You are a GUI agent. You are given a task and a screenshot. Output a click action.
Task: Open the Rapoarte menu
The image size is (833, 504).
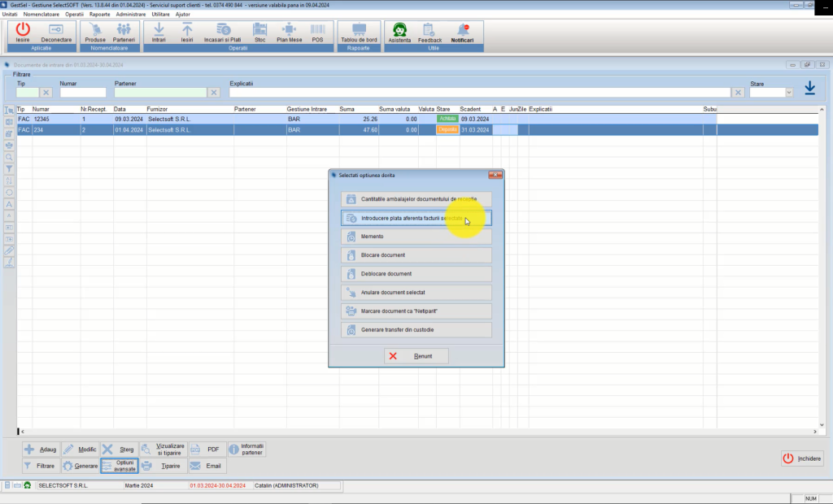(x=100, y=14)
